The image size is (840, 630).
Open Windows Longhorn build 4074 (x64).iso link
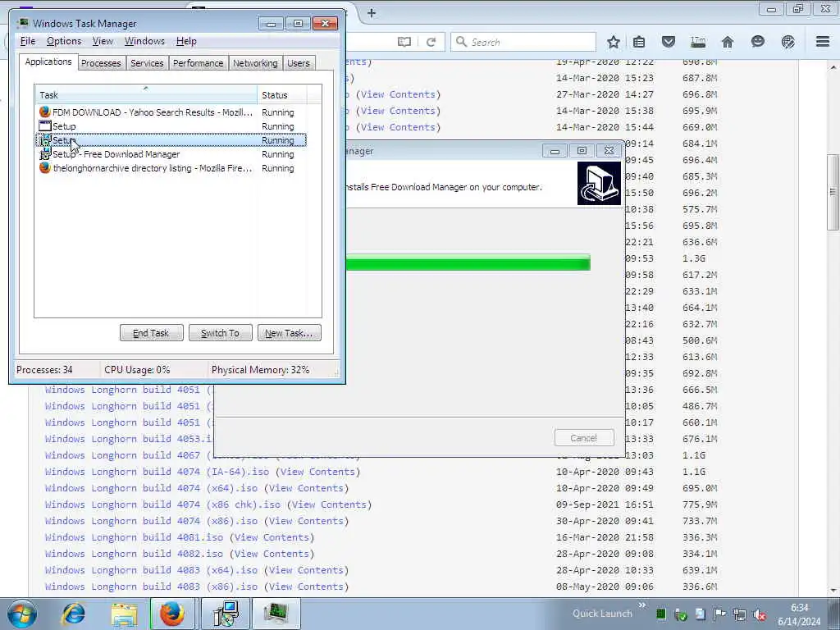151,488
